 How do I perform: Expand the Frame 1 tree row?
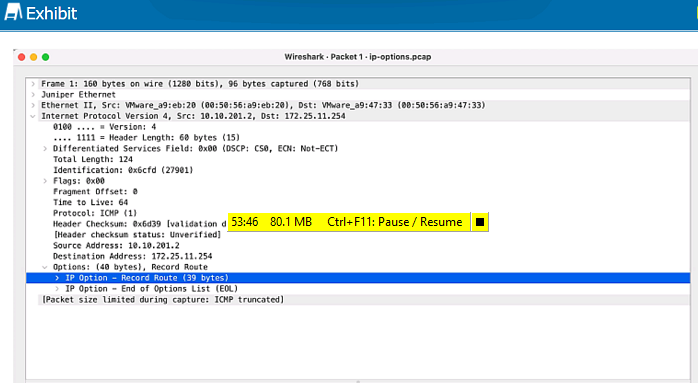[x=33, y=84]
